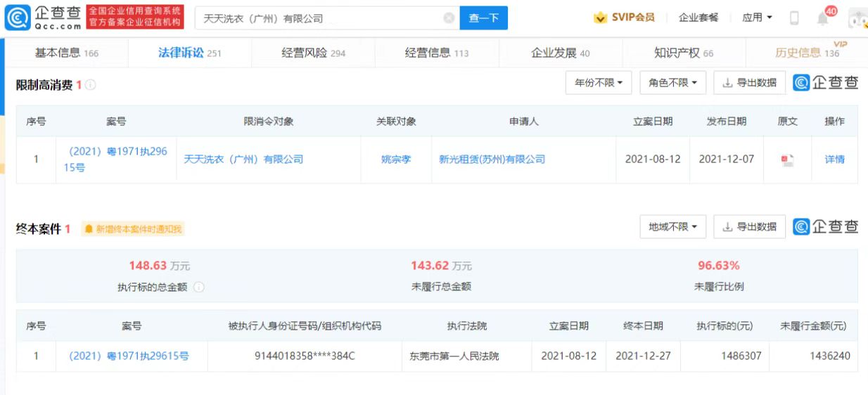
Task: Open 新光租赁(苏州)有限公司 applicant link
Action: pyautogui.click(x=492, y=160)
